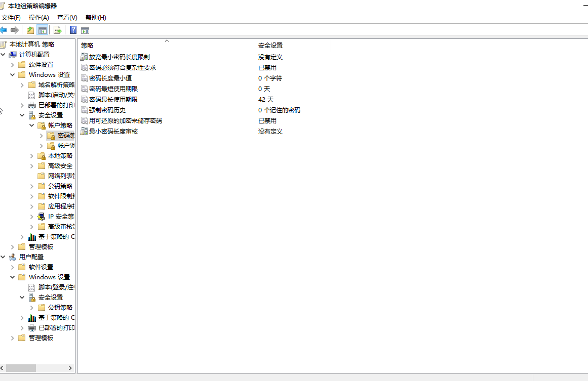
Task: Open Help via the blue question mark icon
Action: [x=73, y=30]
